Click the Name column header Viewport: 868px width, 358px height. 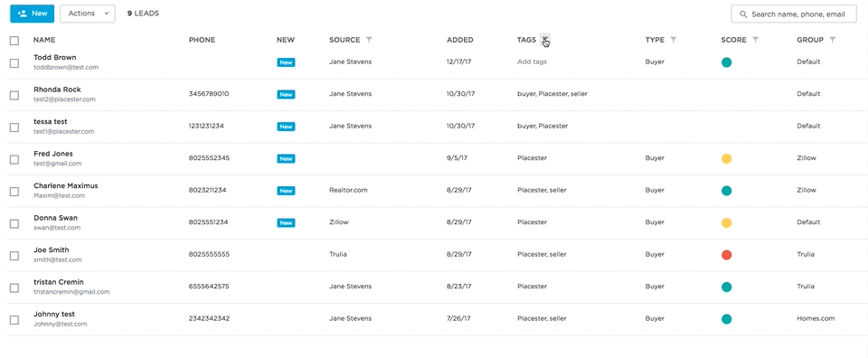pos(44,40)
